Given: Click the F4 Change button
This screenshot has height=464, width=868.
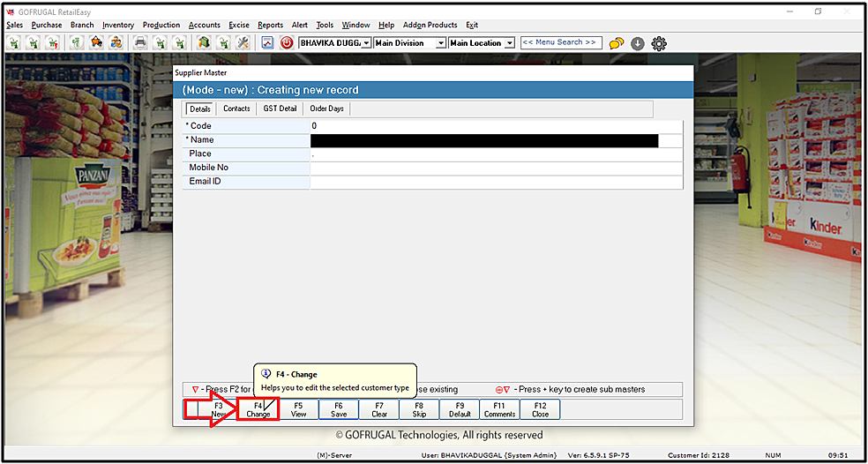Looking at the screenshot, I should (258, 409).
